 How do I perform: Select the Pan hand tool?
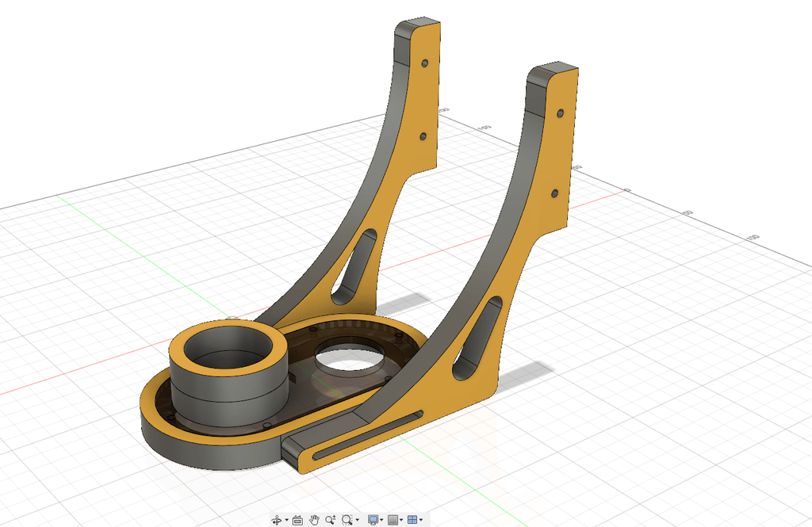coord(314,520)
